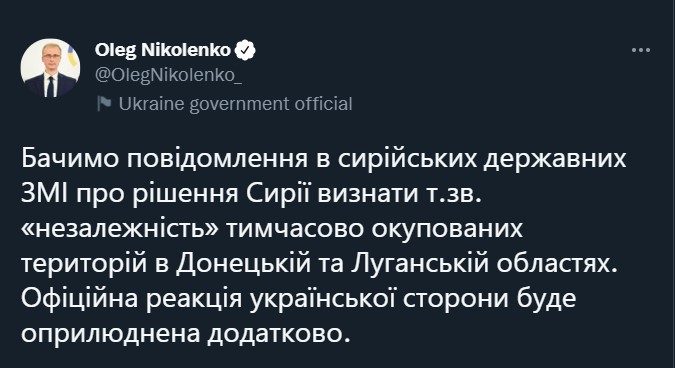This screenshot has height=368, width=675.
Task: Click the Ukraine government official label
Action: [235, 104]
